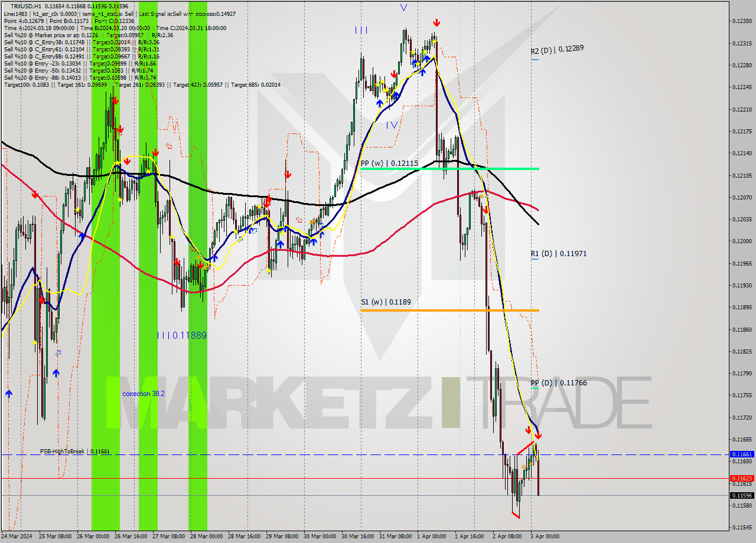Click the 'Line:1483' indicator status line
The width and height of the screenshot is (756, 543).
pos(120,14)
